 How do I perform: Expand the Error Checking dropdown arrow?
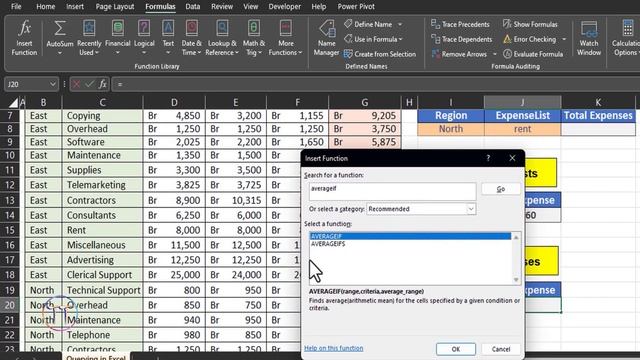click(x=564, y=39)
